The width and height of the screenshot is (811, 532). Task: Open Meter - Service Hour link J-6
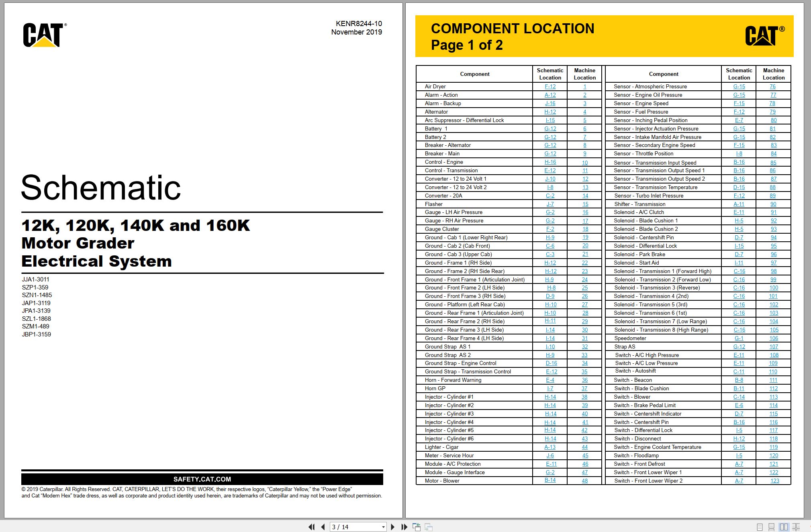coord(550,455)
